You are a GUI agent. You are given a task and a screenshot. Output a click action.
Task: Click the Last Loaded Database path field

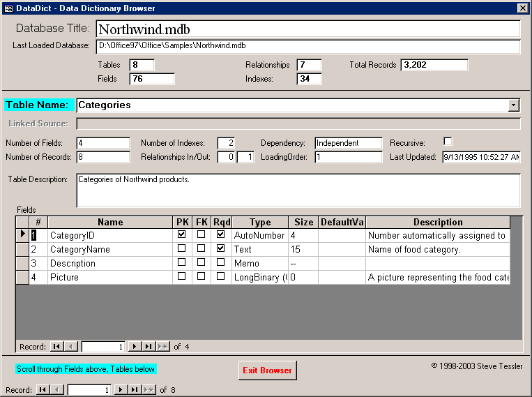tap(308, 47)
